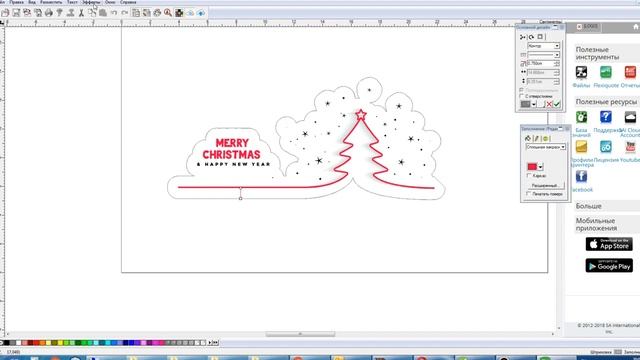Screen dimensions: 640x360
Task: Click the home icon in the side panel header
Action: pyautogui.click(x=636, y=27)
